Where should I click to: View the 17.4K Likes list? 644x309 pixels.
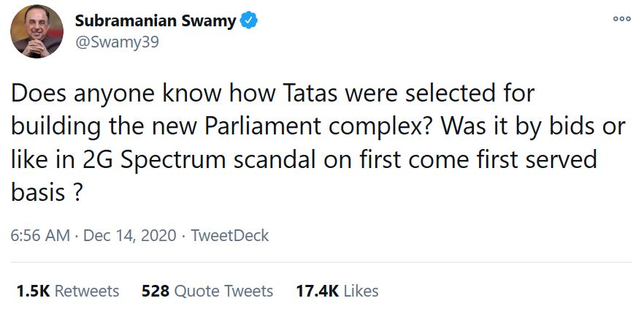[337, 291]
